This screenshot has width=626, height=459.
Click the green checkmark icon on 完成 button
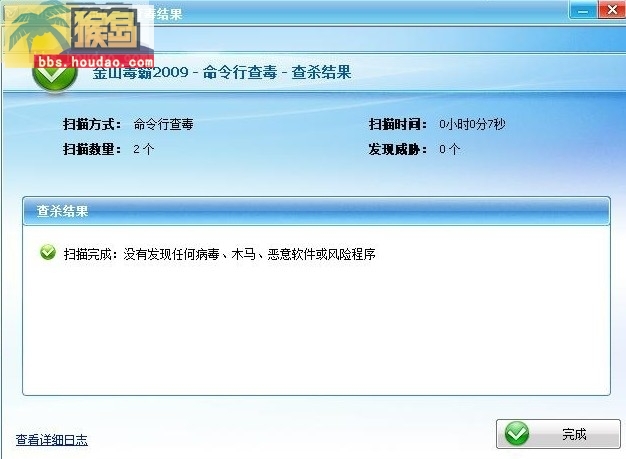(517, 433)
